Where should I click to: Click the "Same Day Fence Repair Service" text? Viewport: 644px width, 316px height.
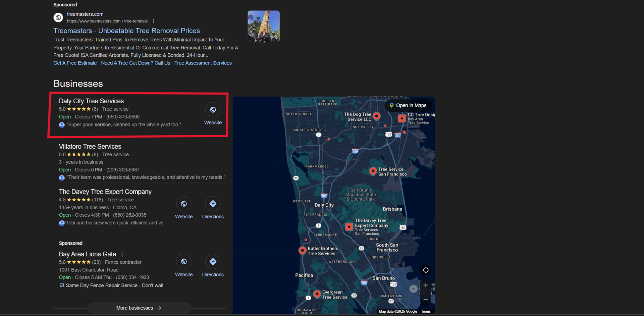115,285
